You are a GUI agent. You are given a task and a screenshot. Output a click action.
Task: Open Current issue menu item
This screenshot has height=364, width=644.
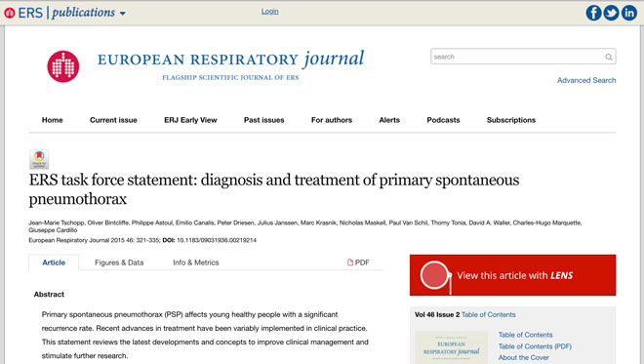[x=113, y=120]
